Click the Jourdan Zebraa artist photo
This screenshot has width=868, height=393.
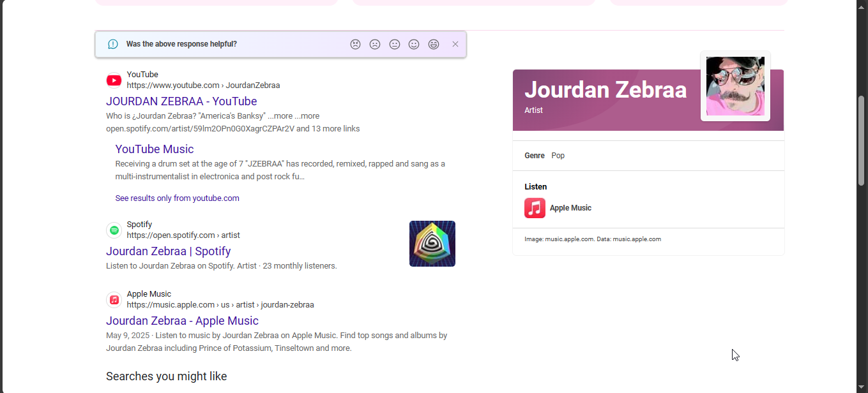[735, 86]
